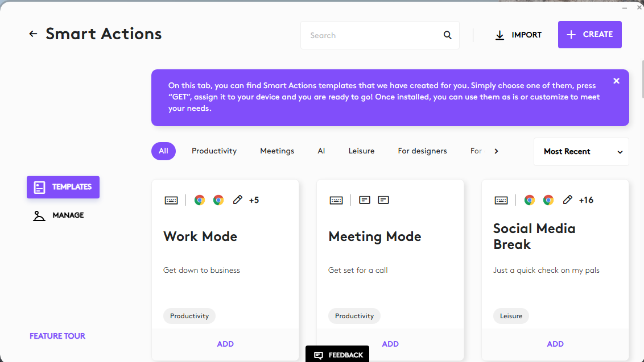Image resolution: width=644 pixels, height=362 pixels.
Task: Click the Import download icon
Action: (499, 35)
